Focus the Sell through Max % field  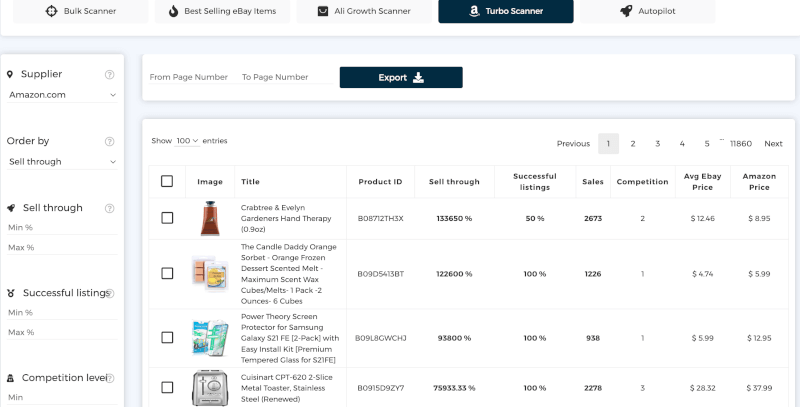62,247
